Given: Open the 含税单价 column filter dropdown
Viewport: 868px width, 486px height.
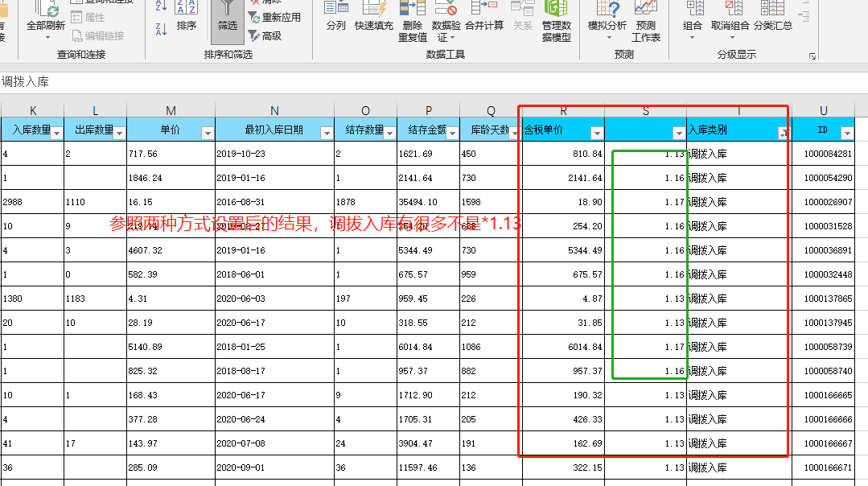Looking at the screenshot, I should 597,133.
